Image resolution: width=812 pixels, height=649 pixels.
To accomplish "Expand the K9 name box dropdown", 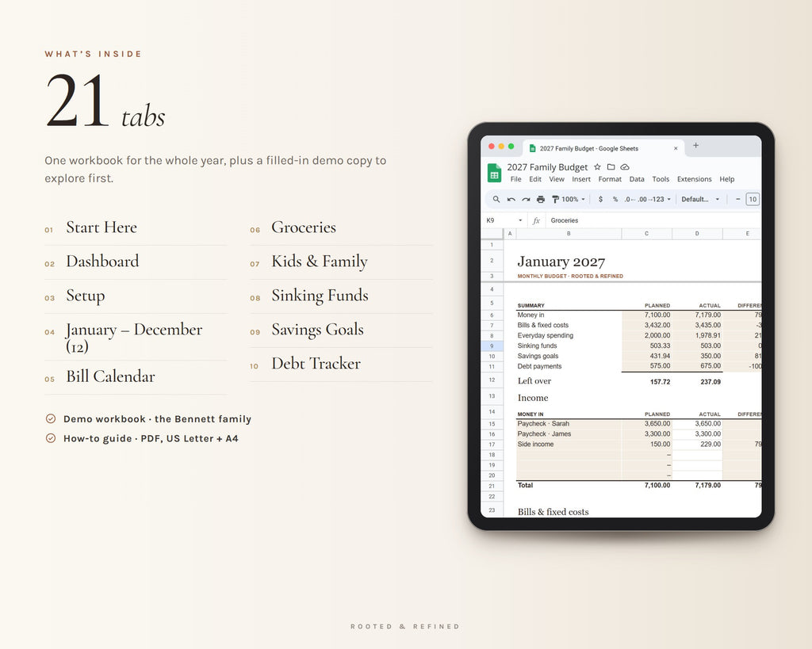I will pyautogui.click(x=520, y=220).
